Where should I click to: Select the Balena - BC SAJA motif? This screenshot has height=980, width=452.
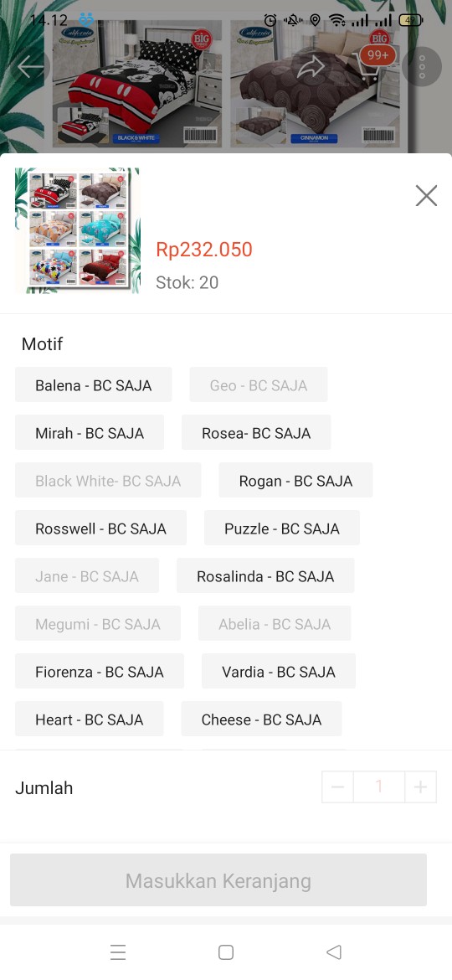[x=94, y=385]
